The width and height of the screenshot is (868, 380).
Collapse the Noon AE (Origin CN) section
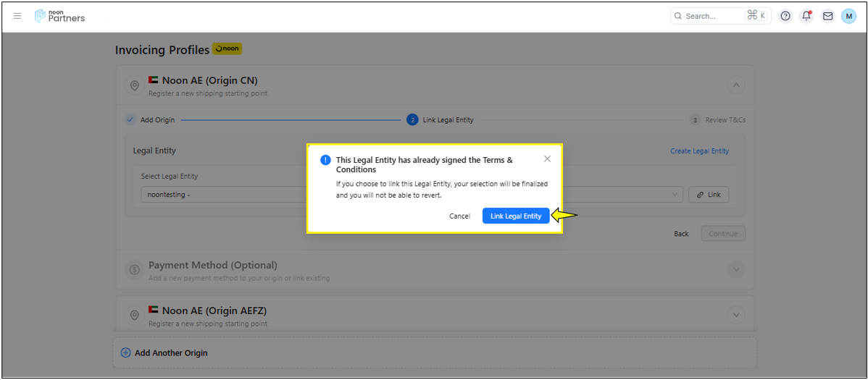(735, 85)
